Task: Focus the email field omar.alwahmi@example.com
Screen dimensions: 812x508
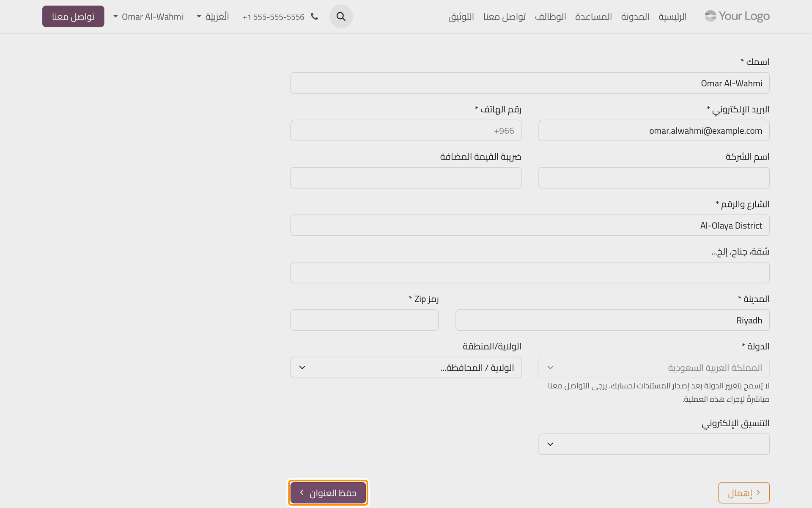Action: click(654, 130)
